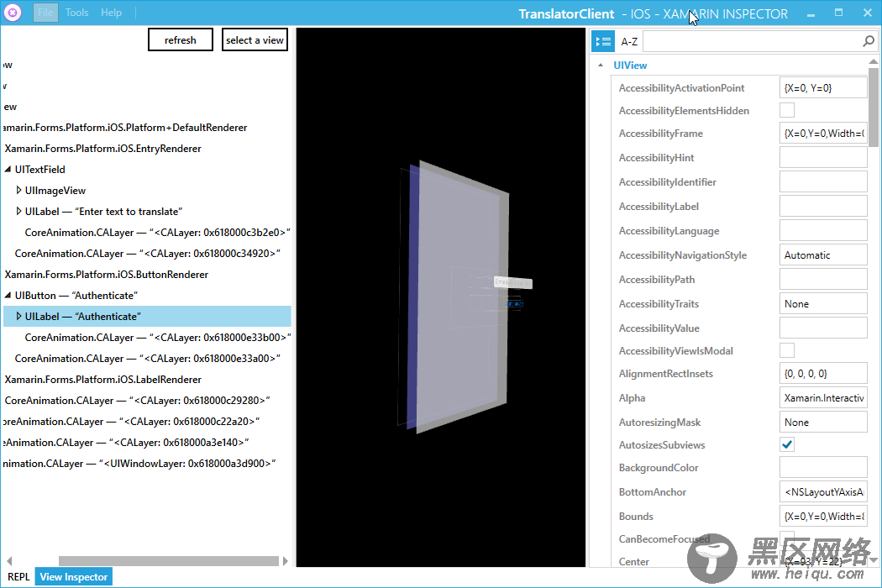
Task: Select UIWindowLayer 0x618000a3d900 row
Action: (139, 464)
